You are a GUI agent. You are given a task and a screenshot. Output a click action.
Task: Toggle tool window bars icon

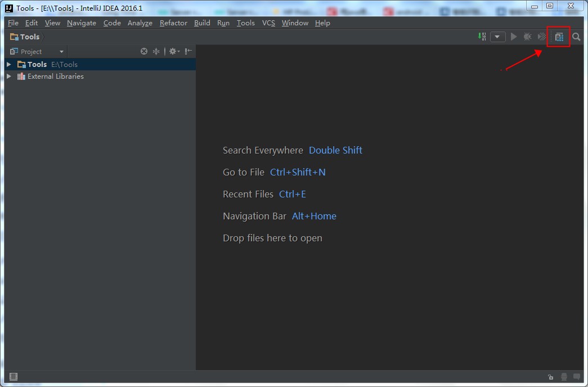(14, 376)
